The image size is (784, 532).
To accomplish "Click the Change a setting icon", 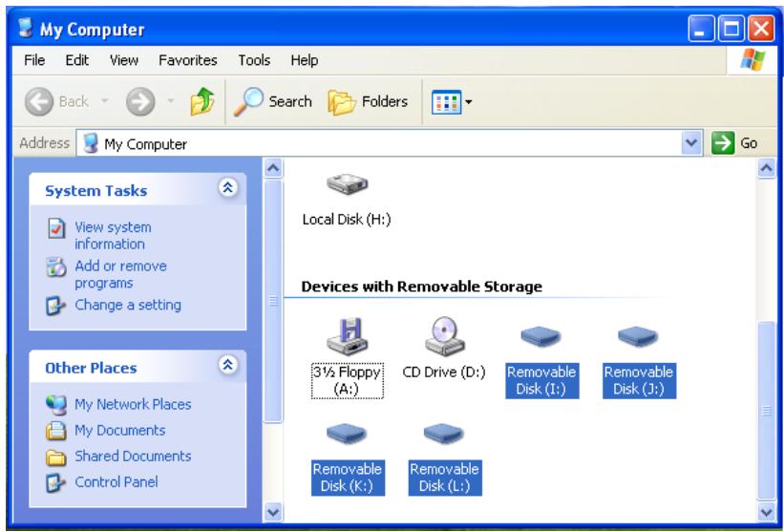I will point(55,306).
